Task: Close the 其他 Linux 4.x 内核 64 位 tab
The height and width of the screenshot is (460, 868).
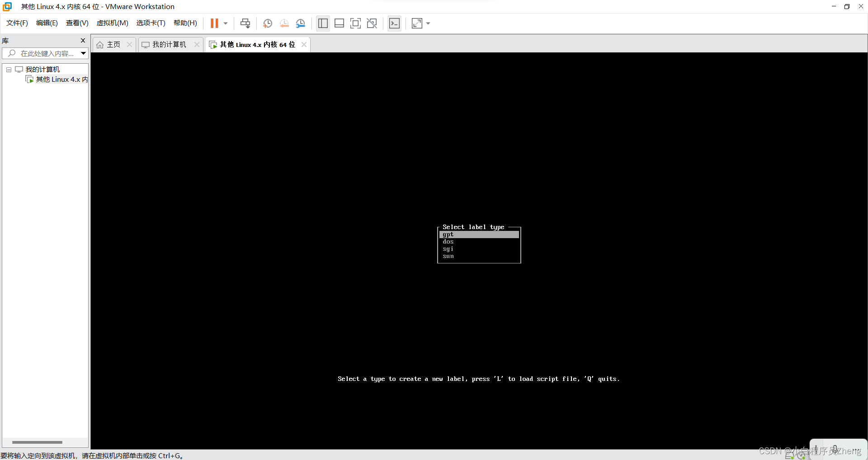Action: [x=304, y=44]
